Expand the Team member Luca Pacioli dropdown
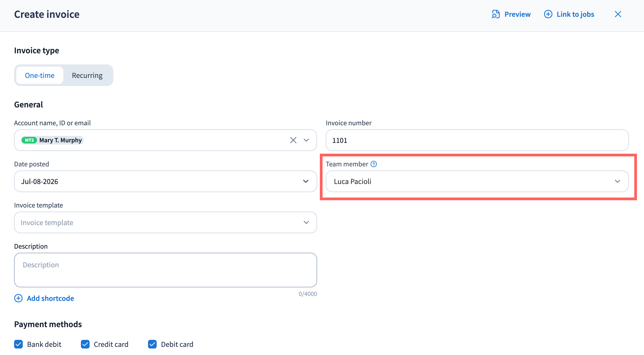 pyautogui.click(x=477, y=181)
